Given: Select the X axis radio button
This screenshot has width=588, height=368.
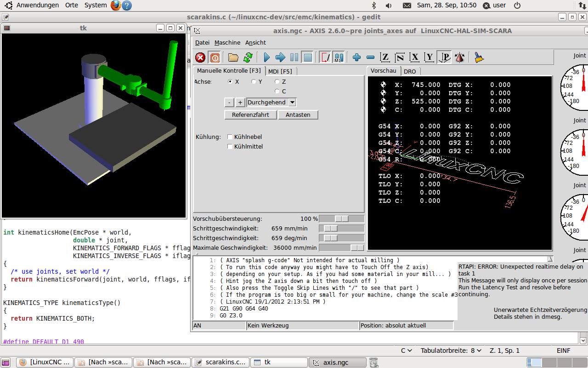Looking at the screenshot, I should [230, 81].
